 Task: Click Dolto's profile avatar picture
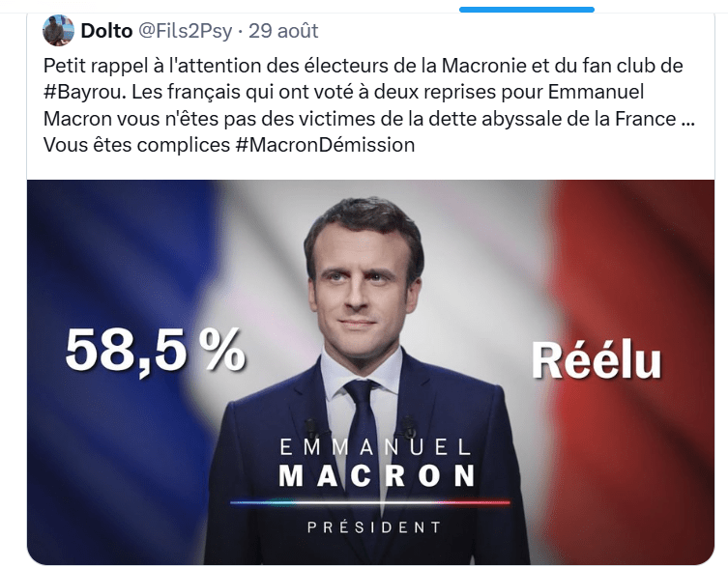58,30
